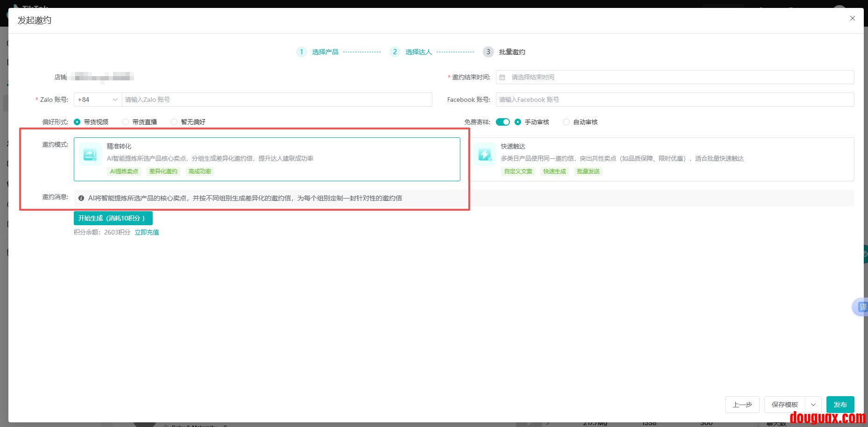Click 开始生成 (消耗10积分) button
Viewport: 868px width, 427px height.
113,218
